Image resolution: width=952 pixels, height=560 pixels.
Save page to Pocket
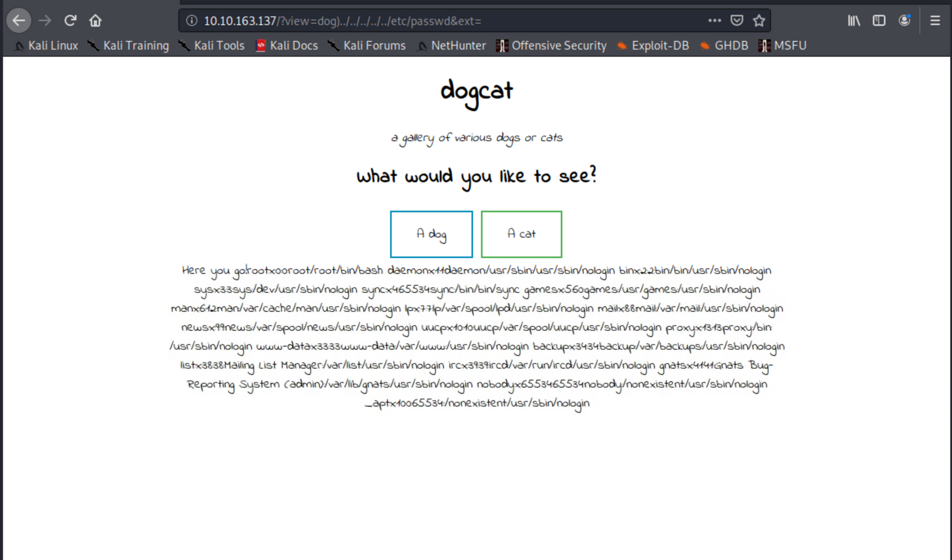pos(736,20)
